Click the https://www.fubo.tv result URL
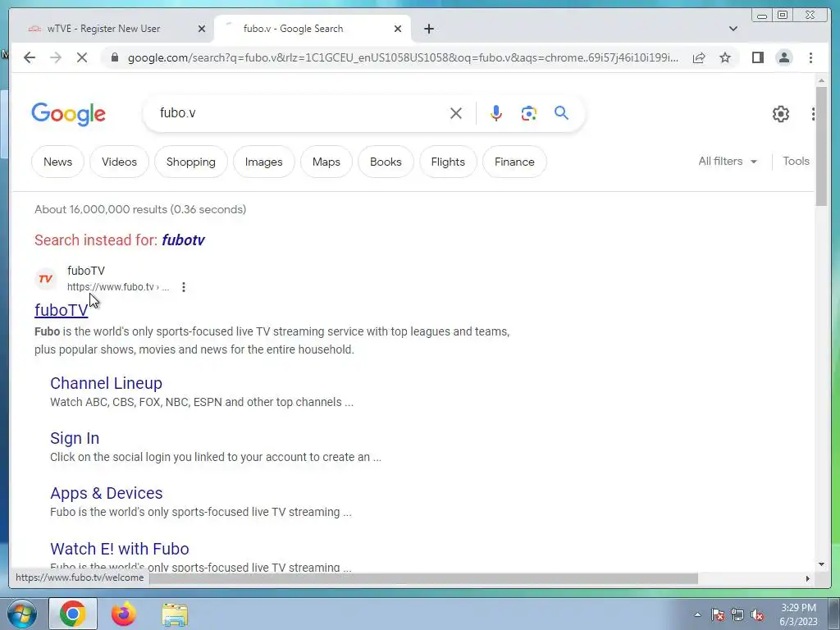 [118, 287]
